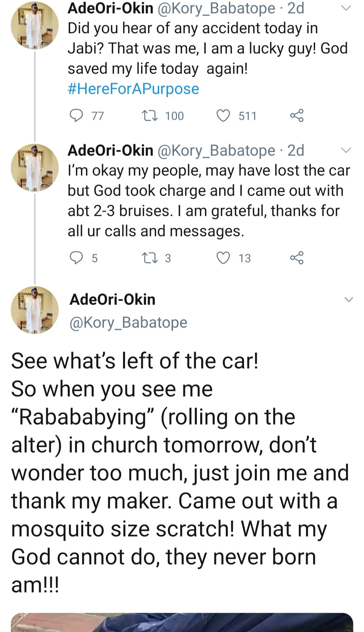
Task: Open options chevron on second tweet
Action: [346, 150]
